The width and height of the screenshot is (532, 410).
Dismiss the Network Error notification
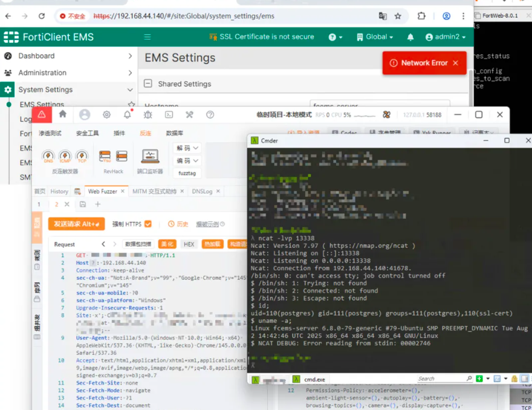pos(455,63)
